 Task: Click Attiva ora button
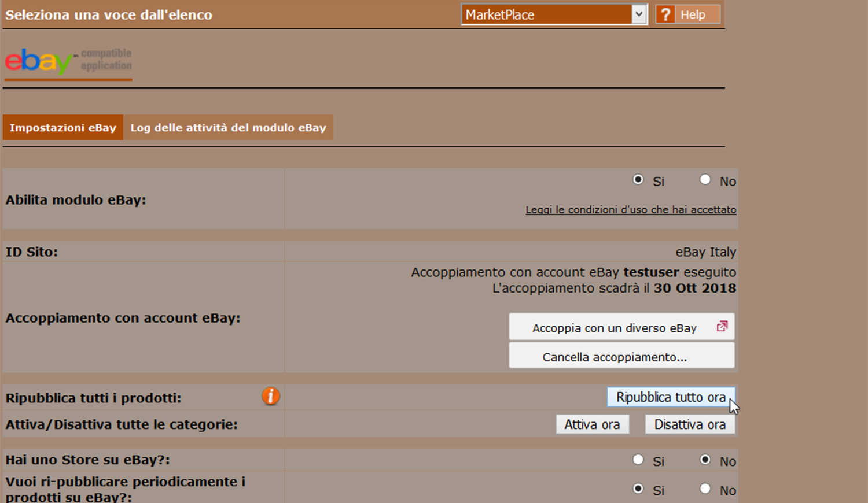point(592,424)
